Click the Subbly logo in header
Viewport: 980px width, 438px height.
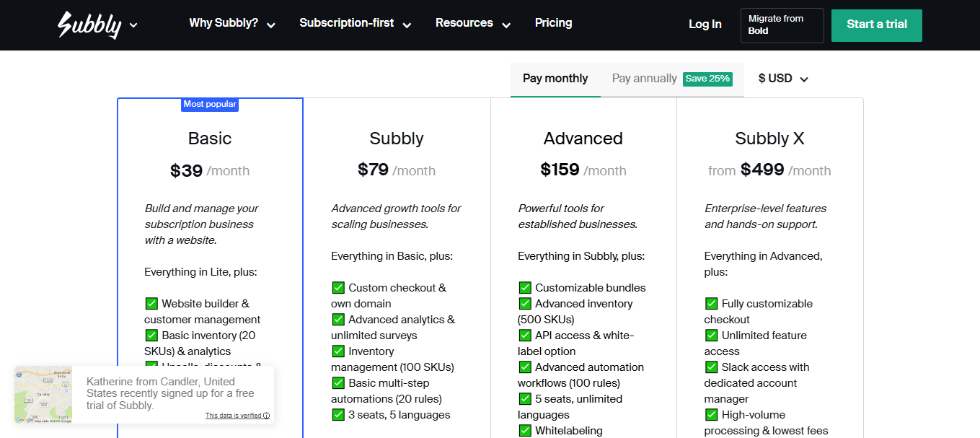89,25
